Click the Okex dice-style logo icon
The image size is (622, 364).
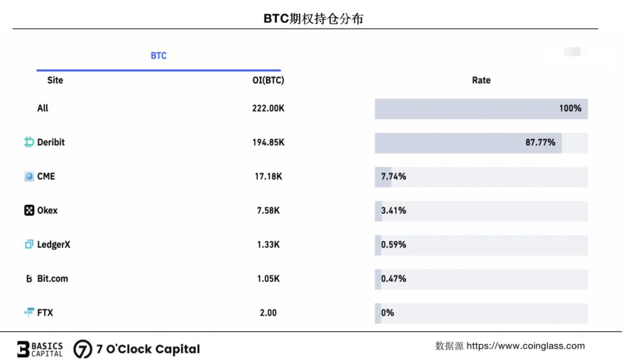[x=29, y=210]
